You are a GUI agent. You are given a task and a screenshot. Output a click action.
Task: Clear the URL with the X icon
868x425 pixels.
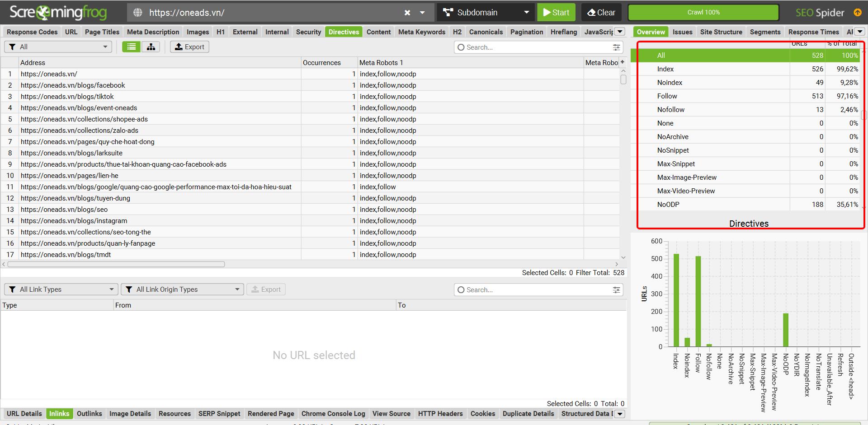[x=407, y=13]
